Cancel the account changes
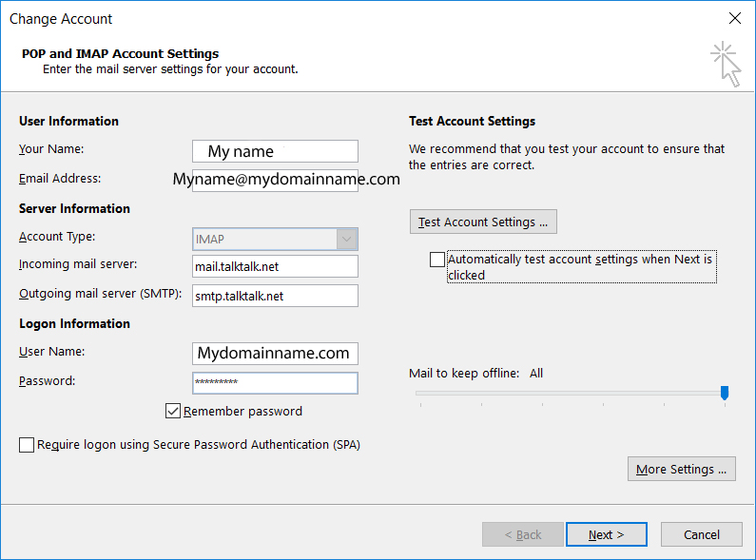 click(x=702, y=534)
